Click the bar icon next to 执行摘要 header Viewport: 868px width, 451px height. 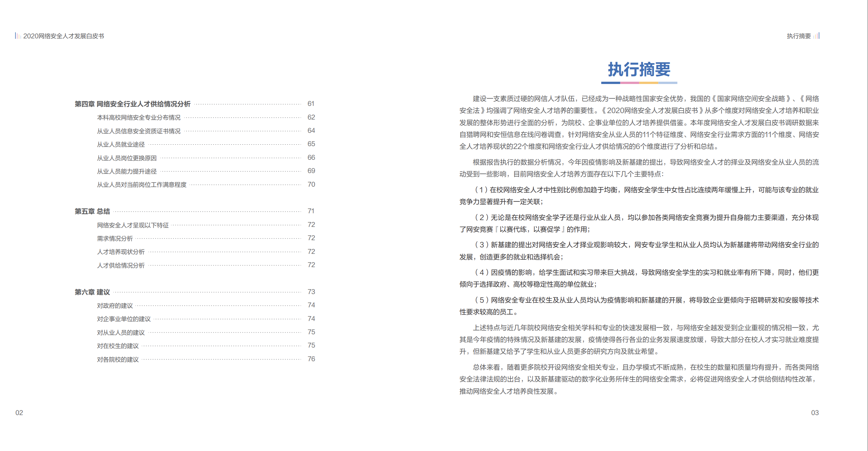[816, 35]
